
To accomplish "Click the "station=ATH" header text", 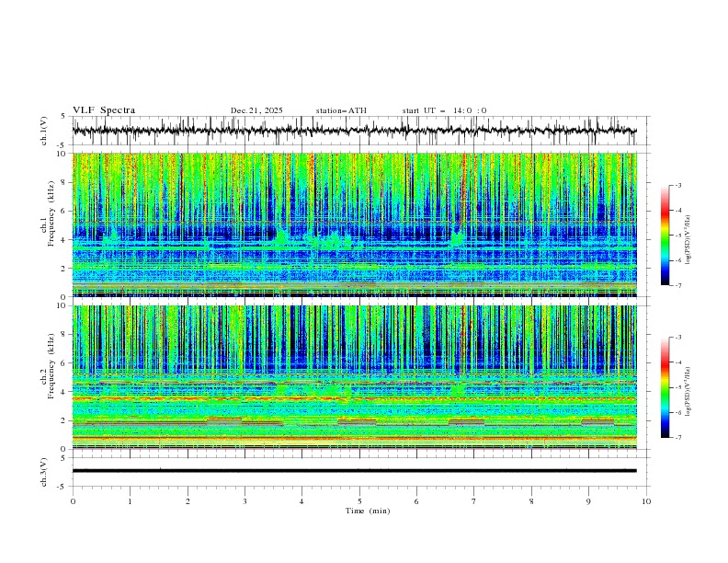I will coord(341,110).
